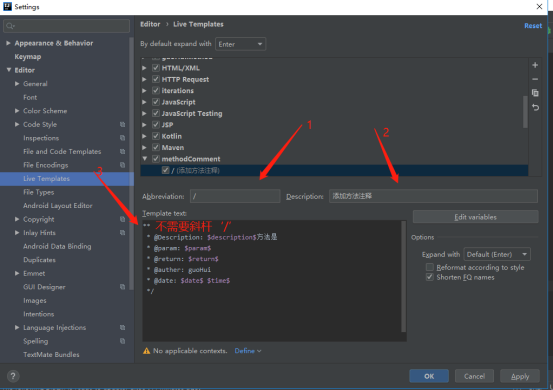Click the project-level icon next to Copyright
Viewport: 553px width, 390px height.
coord(122,219)
